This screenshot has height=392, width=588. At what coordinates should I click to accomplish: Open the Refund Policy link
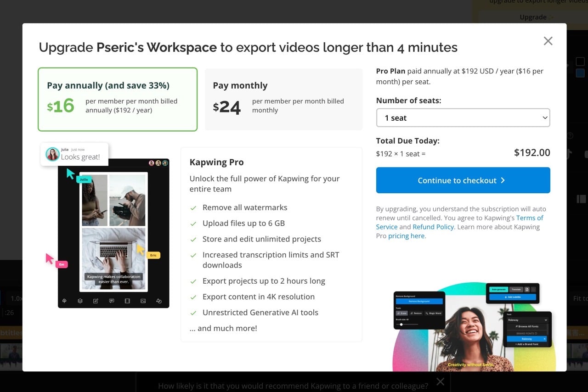(x=433, y=227)
